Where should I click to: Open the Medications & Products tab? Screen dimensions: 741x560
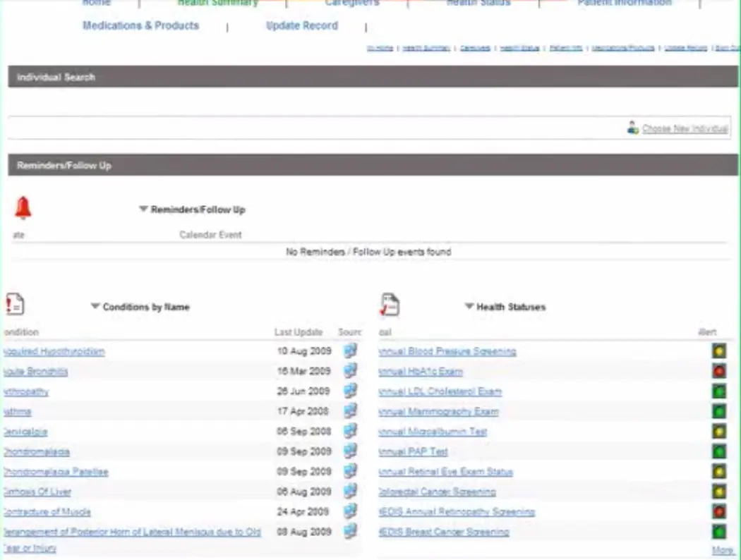click(140, 25)
